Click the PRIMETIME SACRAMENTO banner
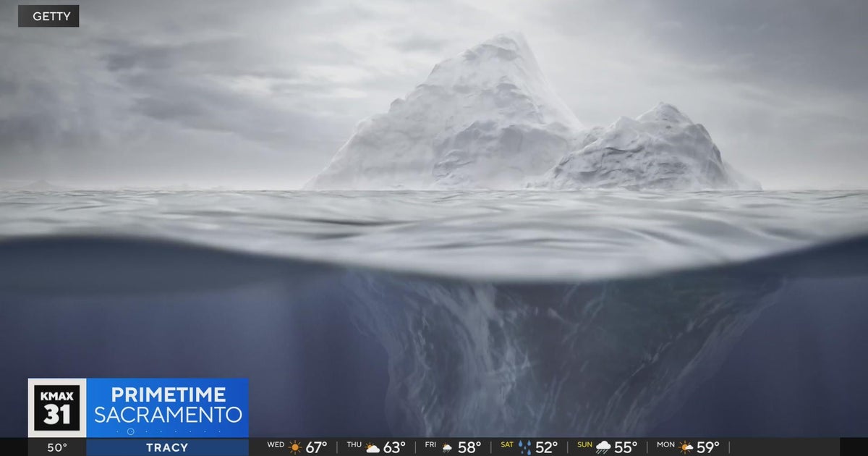Viewport: 868px width, 456px height. tap(169, 405)
